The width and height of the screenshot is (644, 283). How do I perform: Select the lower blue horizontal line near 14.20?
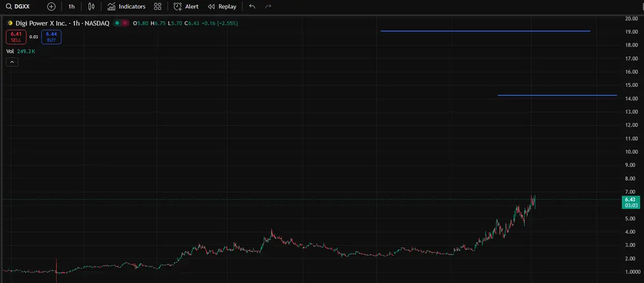click(x=557, y=95)
